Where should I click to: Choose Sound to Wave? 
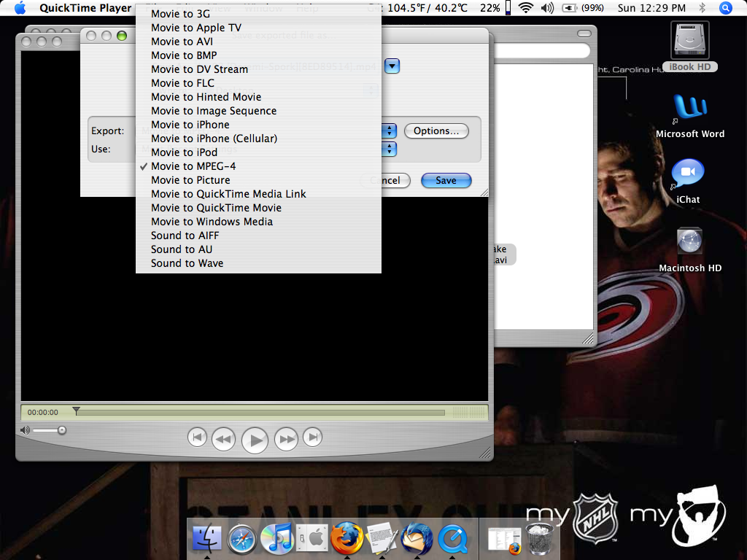pyautogui.click(x=258, y=262)
